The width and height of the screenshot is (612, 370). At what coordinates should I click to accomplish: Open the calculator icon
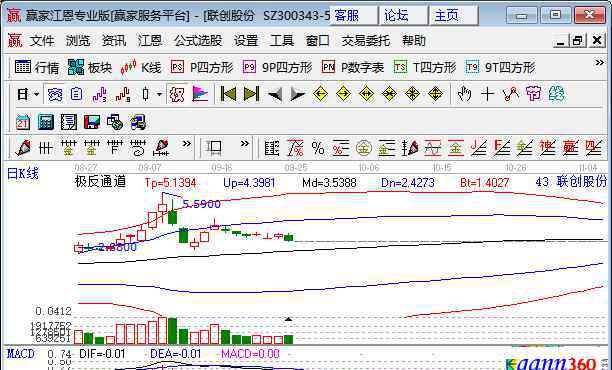(46, 122)
